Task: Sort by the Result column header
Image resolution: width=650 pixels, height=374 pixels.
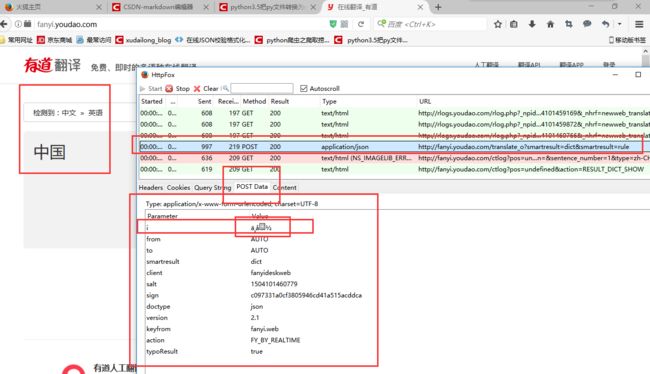Action: [x=280, y=101]
